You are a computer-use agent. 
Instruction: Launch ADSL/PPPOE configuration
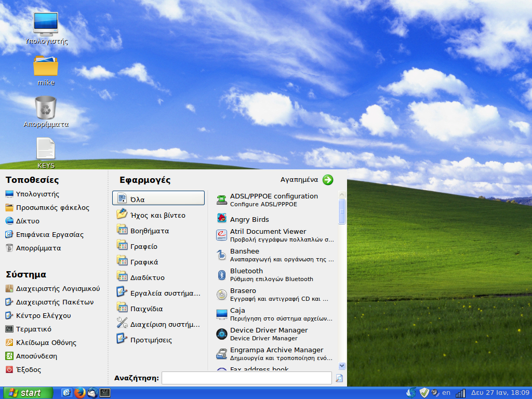275,200
